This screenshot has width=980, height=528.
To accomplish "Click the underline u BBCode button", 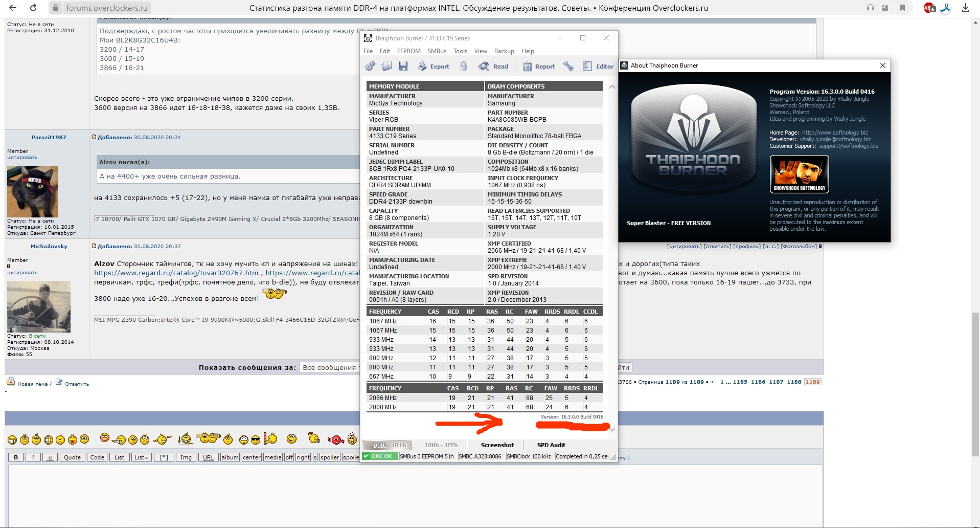I will (50, 457).
